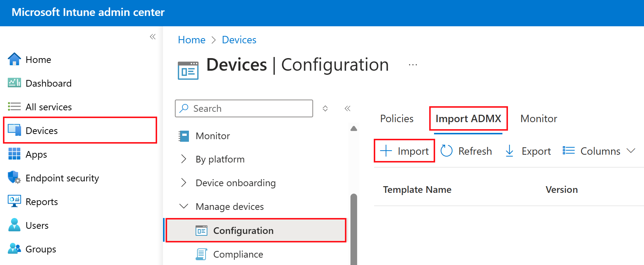The width and height of the screenshot is (644, 265).
Task: Click the All services list icon
Action: click(x=14, y=107)
